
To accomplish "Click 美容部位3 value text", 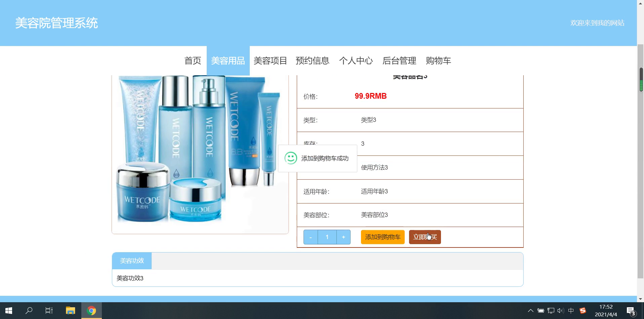I will tap(374, 215).
